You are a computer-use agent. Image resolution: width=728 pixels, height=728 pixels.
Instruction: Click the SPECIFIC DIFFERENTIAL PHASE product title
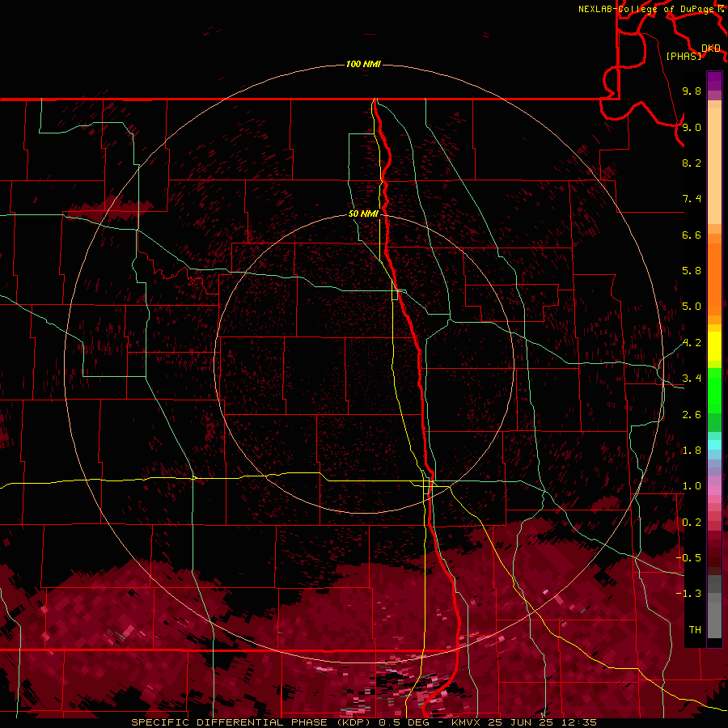tap(230, 722)
